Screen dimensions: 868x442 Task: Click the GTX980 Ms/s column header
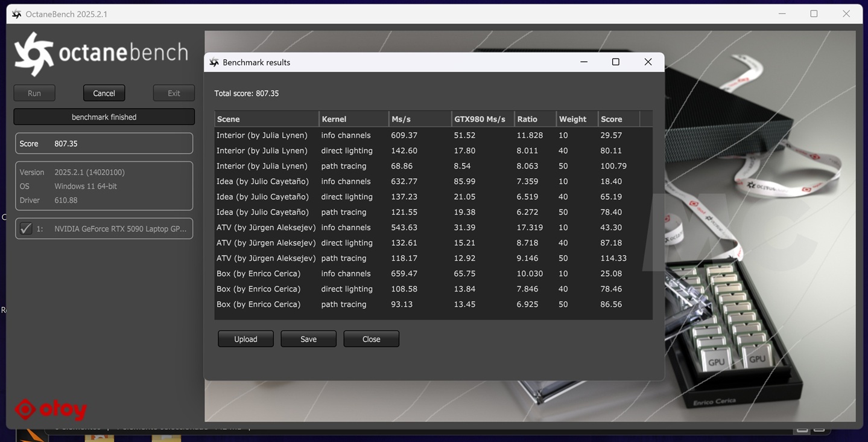483,119
